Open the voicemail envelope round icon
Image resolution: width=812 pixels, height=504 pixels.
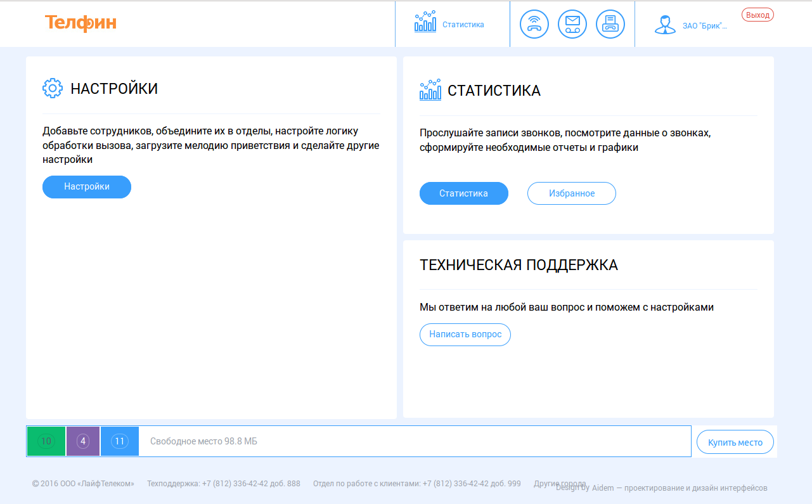(572, 24)
